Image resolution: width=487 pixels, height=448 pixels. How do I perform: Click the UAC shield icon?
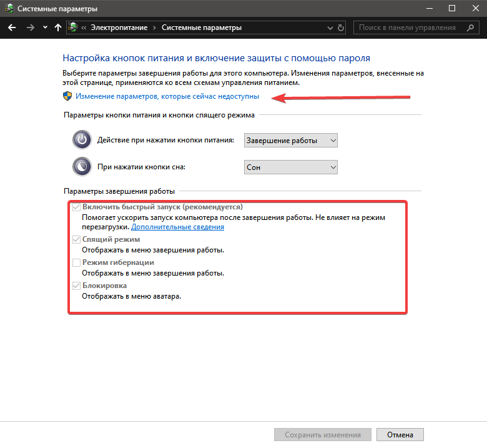(67, 96)
